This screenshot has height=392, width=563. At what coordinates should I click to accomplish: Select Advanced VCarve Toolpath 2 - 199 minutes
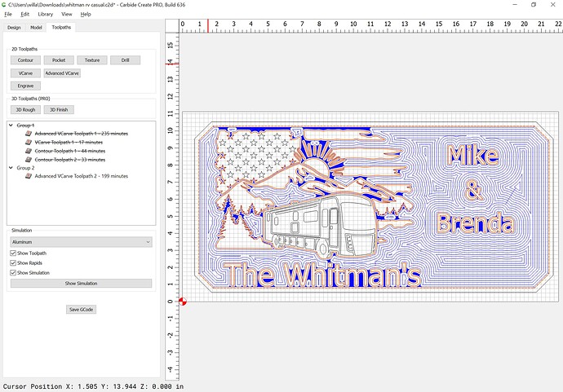(x=81, y=176)
